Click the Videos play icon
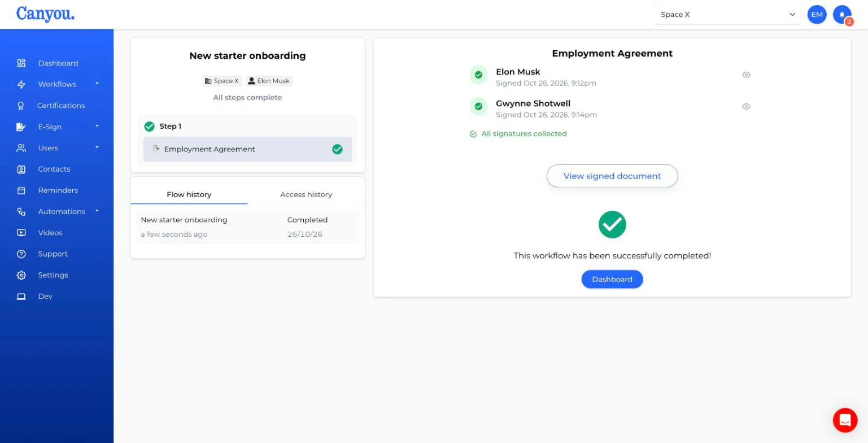The image size is (868, 443). click(21, 233)
